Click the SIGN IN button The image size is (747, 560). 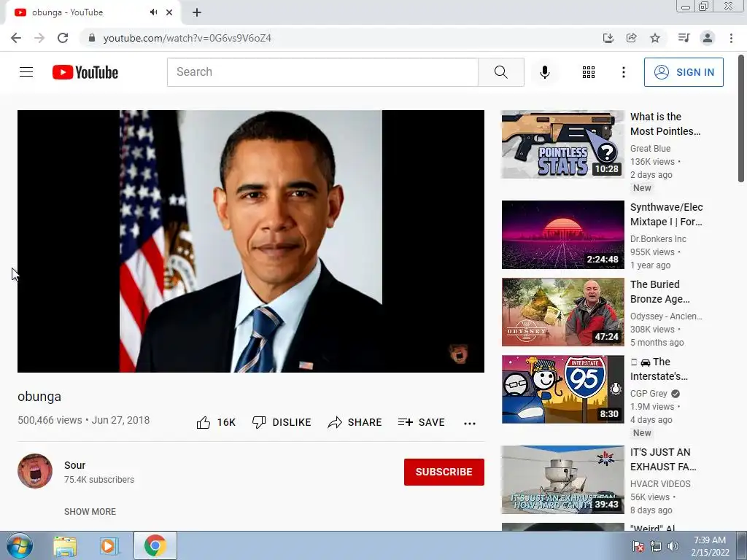684,72
